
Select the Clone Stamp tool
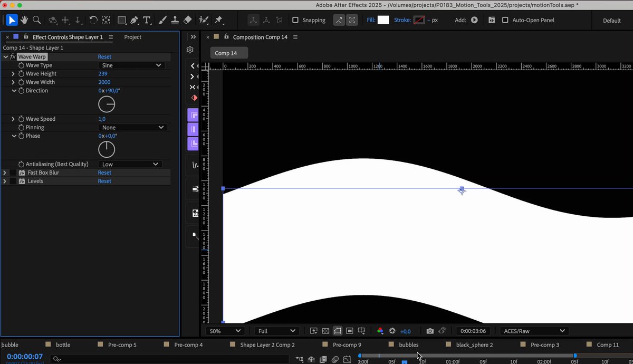coord(175,20)
